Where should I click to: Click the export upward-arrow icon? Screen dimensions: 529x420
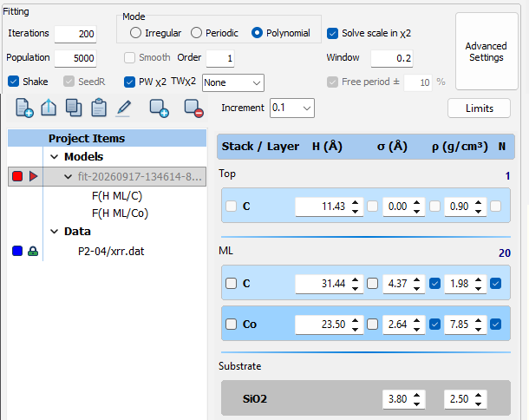point(49,108)
